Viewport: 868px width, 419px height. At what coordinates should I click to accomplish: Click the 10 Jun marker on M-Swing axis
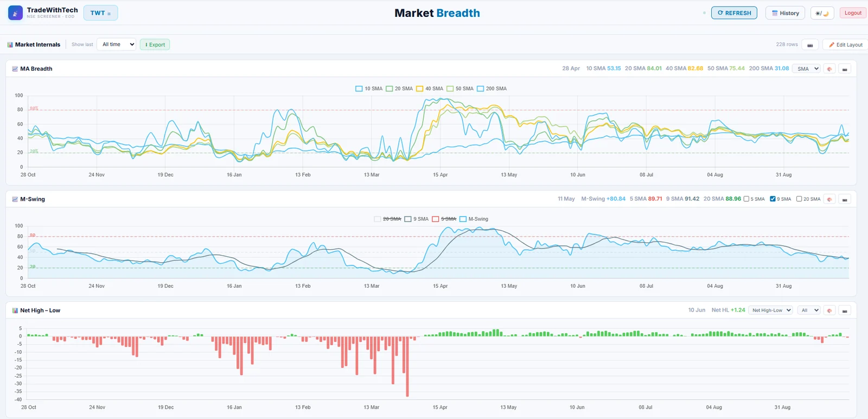point(577,286)
